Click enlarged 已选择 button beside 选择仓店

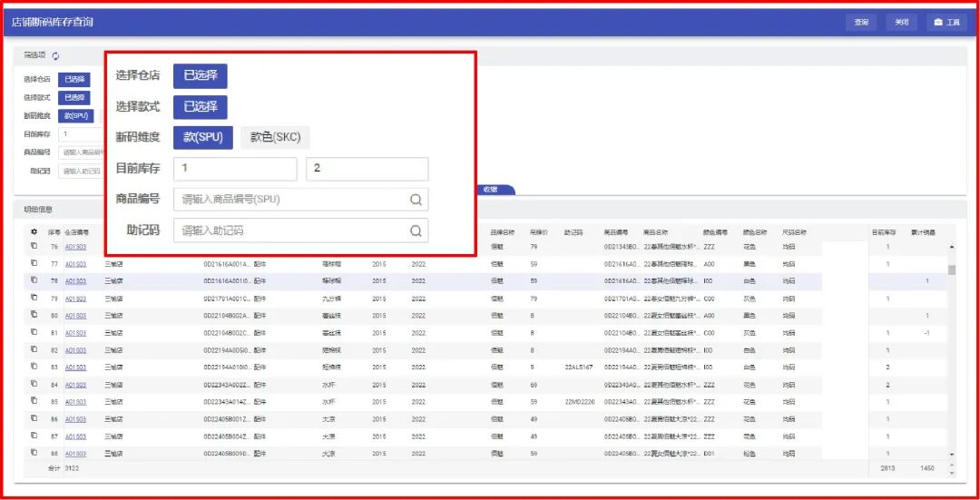pyautogui.click(x=200, y=75)
